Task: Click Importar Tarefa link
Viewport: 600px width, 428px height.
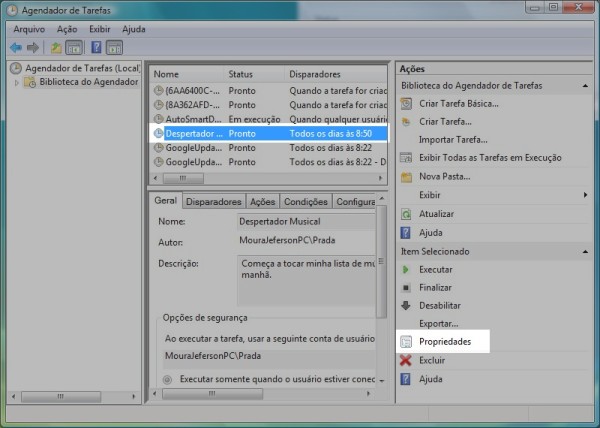Action: click(453, 140)
